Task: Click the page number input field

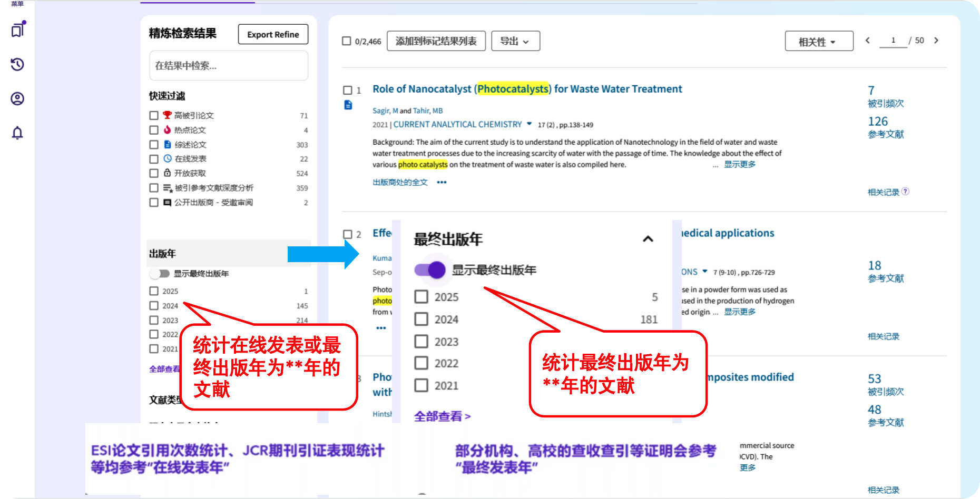Action: click(x=893, y=41)
